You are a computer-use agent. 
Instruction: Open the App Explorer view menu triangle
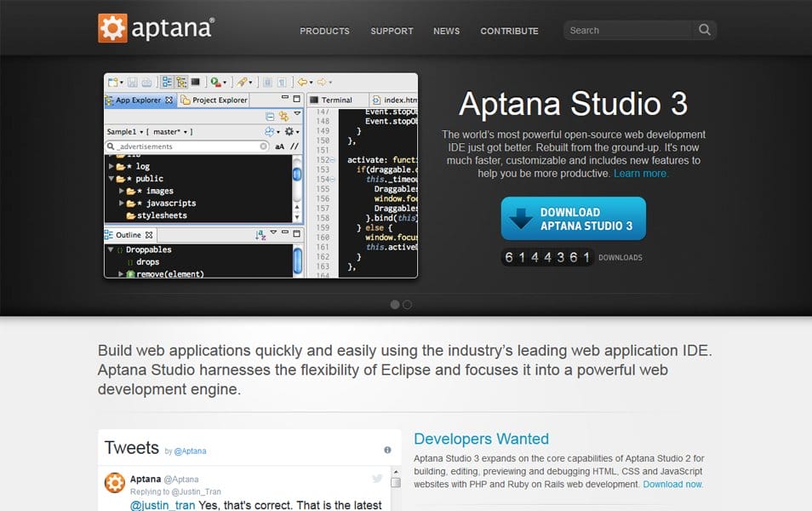[297, 113]
